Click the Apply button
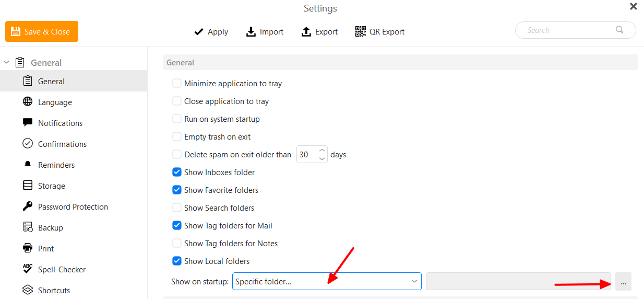The height and width of the screenshot is (299, 644). pyautogui.click(x=211, y=31)
